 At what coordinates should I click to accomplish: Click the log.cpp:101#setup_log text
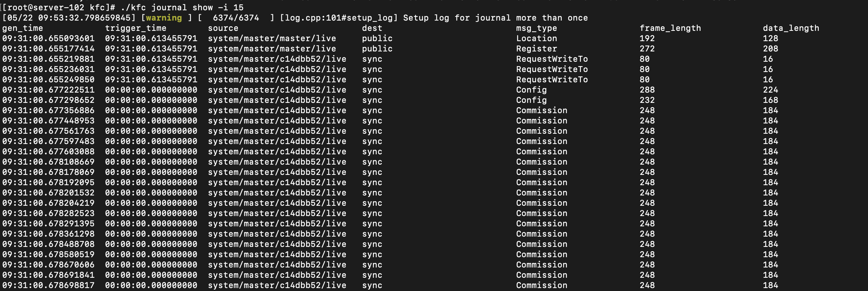[339, 18]
